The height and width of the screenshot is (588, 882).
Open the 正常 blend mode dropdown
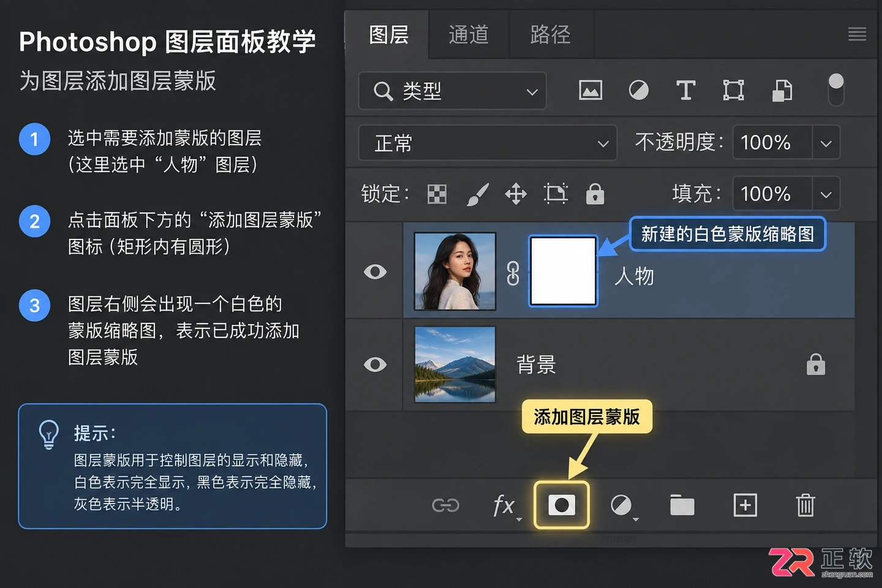click(x=488, y=143)
